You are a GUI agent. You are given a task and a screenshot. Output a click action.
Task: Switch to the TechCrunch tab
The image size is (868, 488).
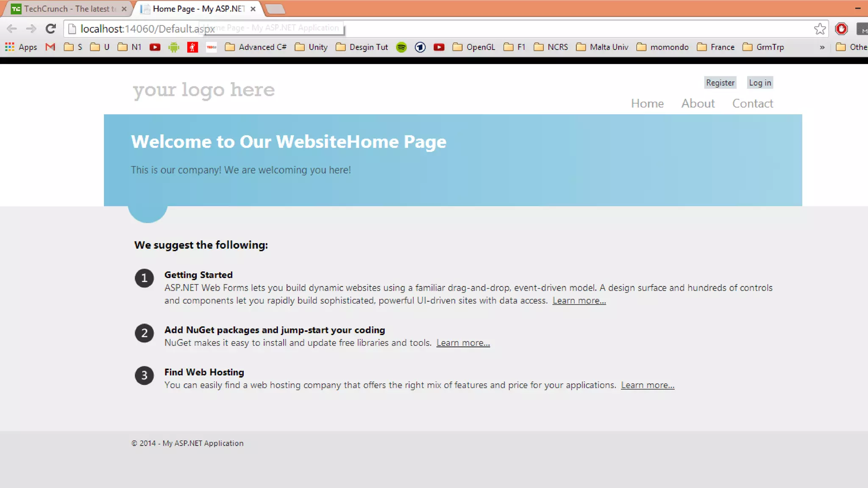pyautogui.click(x=68, y=9)
